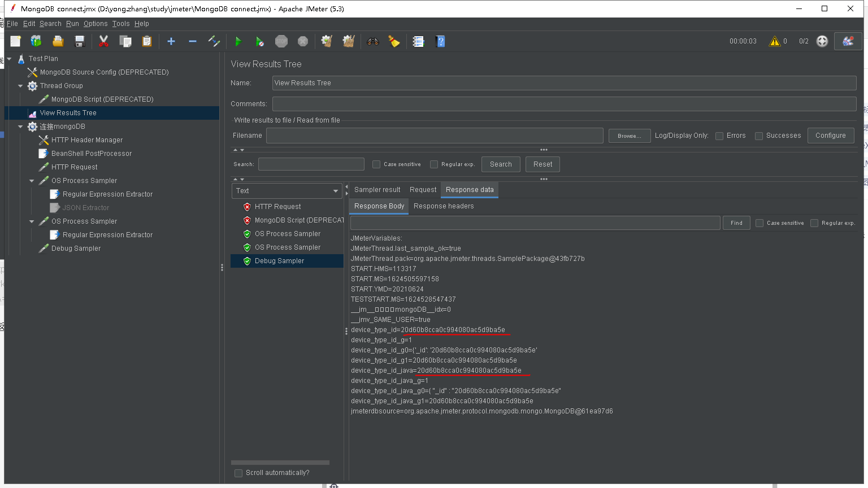Screen dimensions: 868x488
Task: Switch to the Response headers tab
Action: click(x=444, y=206)
